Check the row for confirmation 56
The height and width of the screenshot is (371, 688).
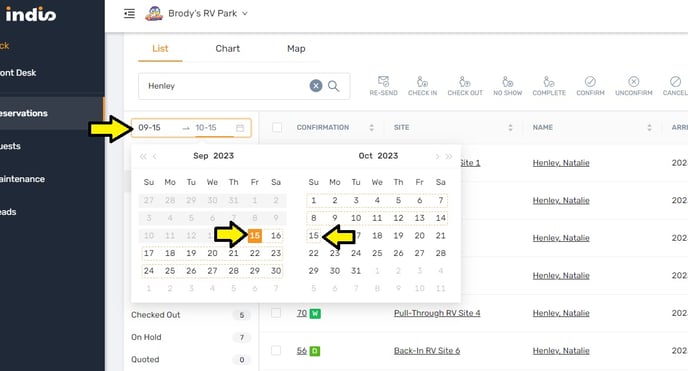click(276, 350)
